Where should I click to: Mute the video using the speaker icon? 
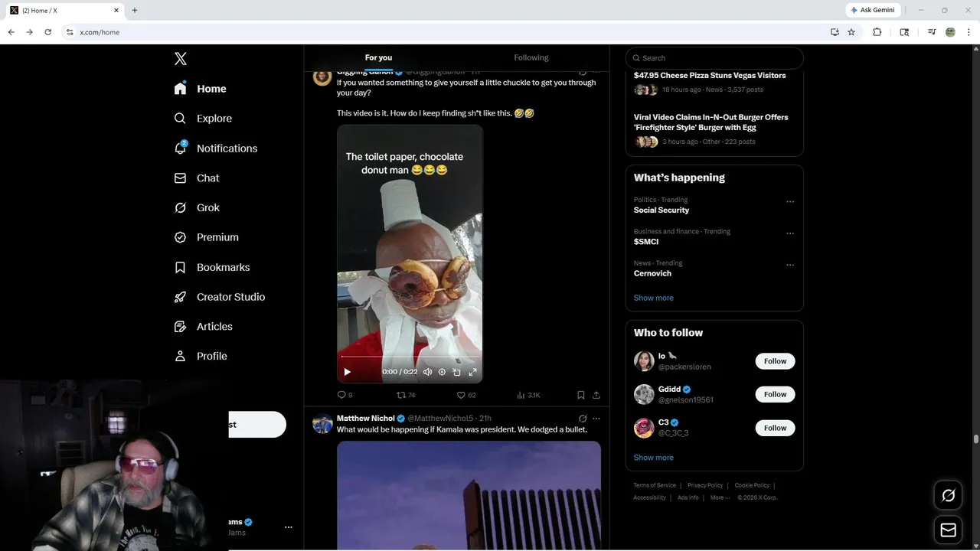coord(428,372)
